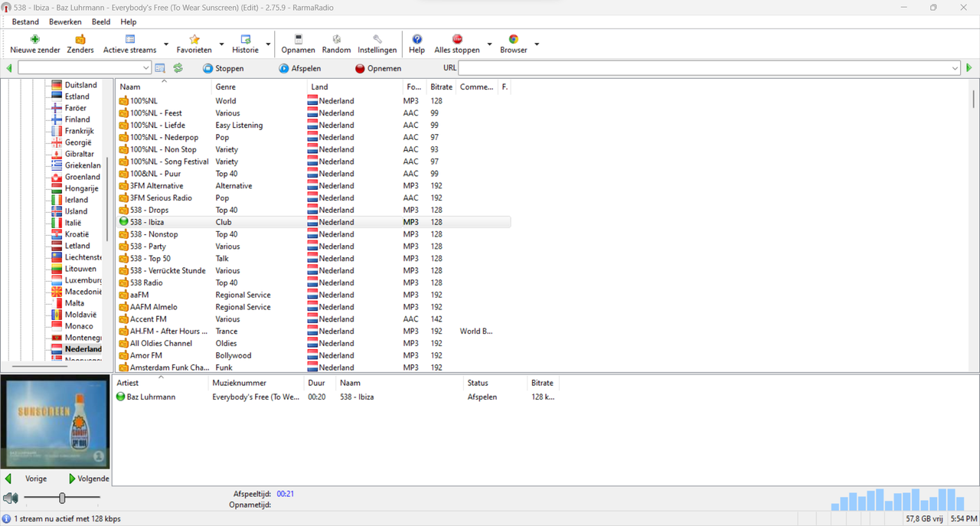Sort stations by the Naam column
The image size is (980, 526).
click(x=163, y=87)
